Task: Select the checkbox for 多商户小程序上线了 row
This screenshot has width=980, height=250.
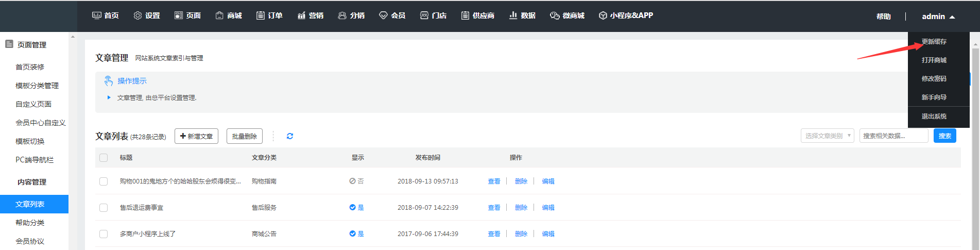Action: 104,234
